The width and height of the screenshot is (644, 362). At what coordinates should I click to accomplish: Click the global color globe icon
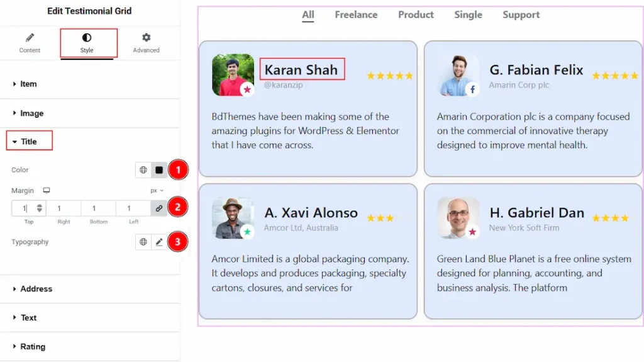click(143, 170)
